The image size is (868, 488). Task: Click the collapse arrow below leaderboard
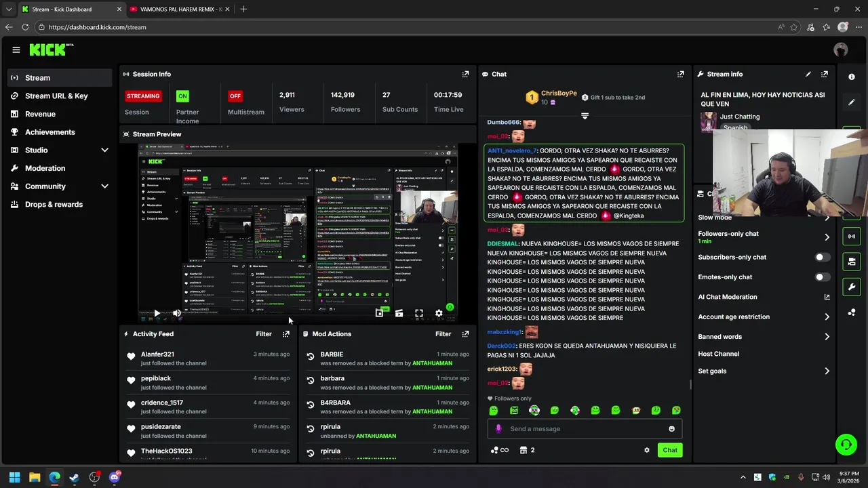coord(585,116)
